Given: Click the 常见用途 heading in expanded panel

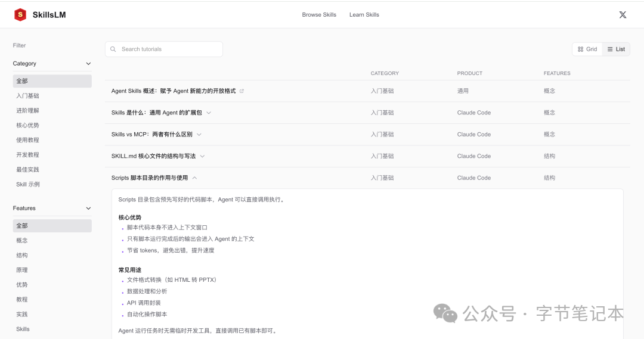Looking at the screenshot, I should (130, 270).
